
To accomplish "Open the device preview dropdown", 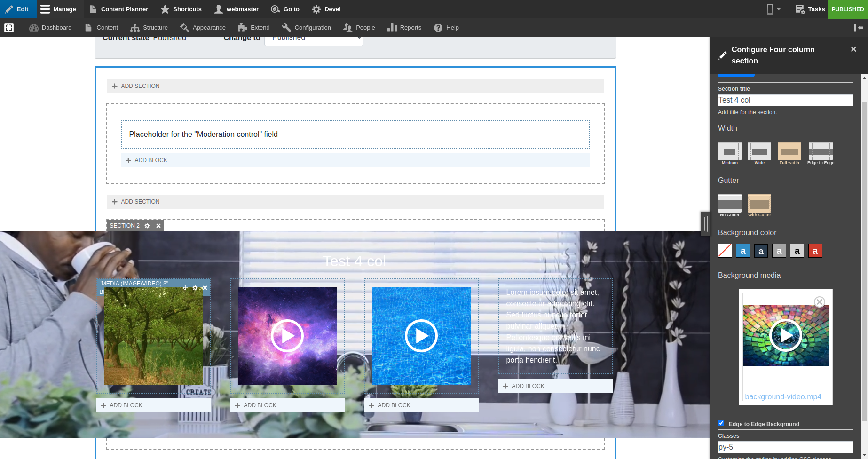I will click(x=773, y=9).
